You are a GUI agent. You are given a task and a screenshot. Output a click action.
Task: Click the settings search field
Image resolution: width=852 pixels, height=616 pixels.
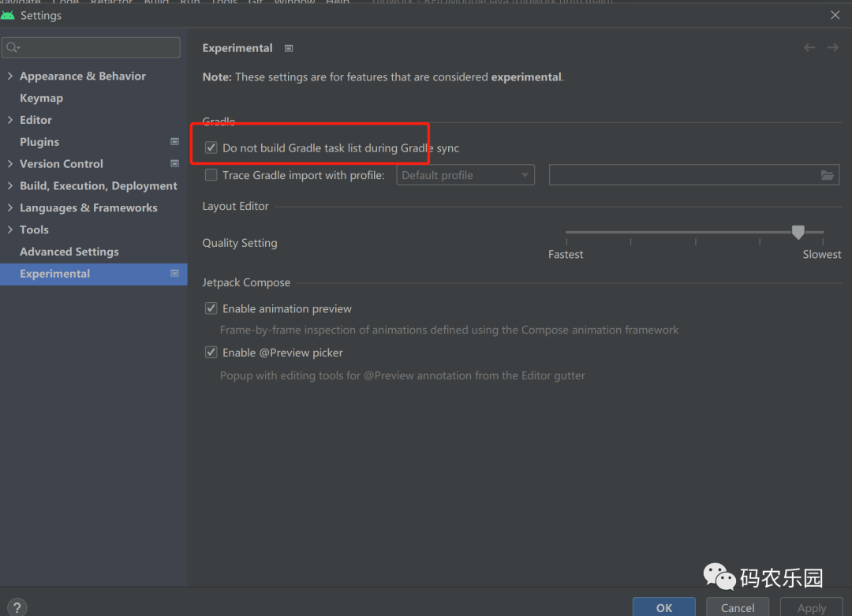point(91,48)
